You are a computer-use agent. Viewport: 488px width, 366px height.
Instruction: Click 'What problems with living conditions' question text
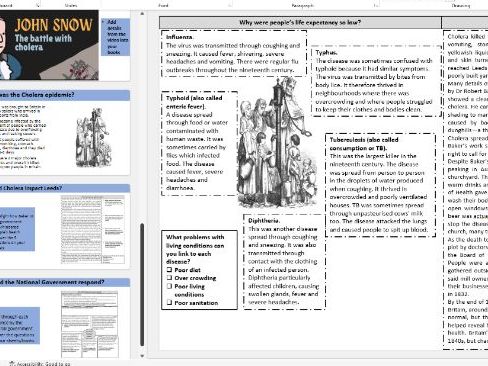point(195,249)
